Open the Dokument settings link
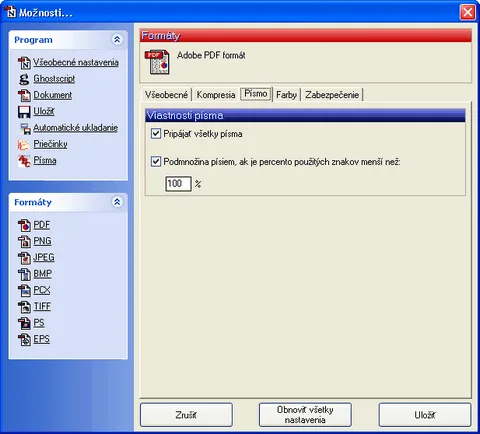Image resolution: width=480 pixels, height=434 pixels. pos(53,95)
